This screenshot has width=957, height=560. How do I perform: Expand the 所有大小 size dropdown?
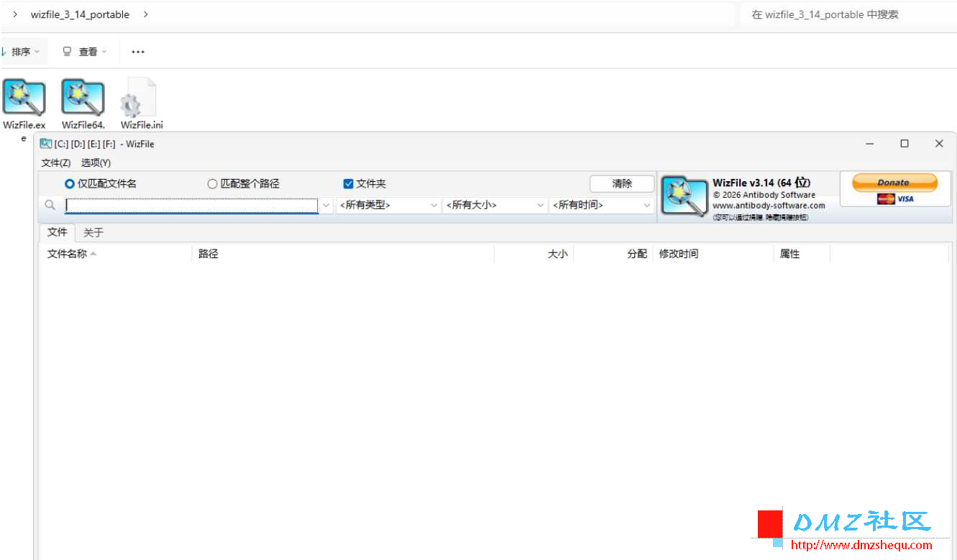tap(495, 206)
